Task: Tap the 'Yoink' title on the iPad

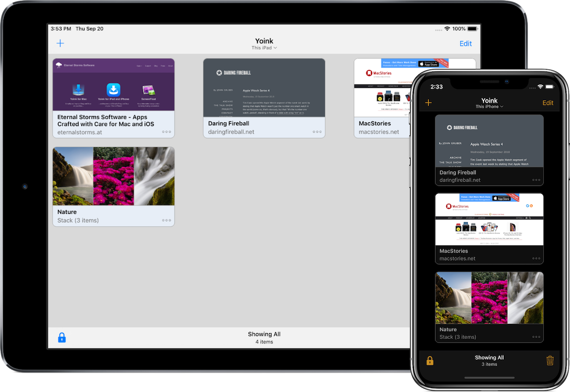Action: click(x=264, y=41)
